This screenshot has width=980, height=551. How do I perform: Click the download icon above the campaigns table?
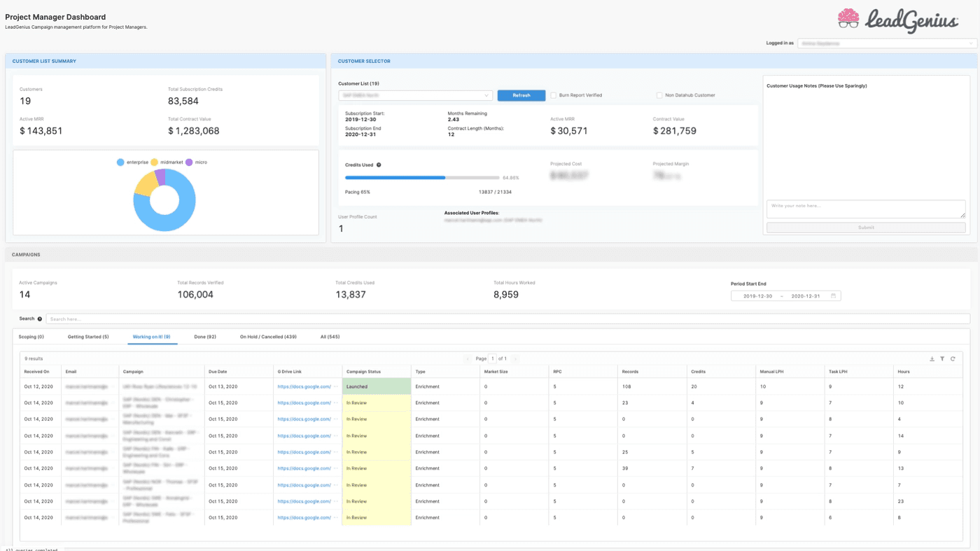tap(932, 359)
